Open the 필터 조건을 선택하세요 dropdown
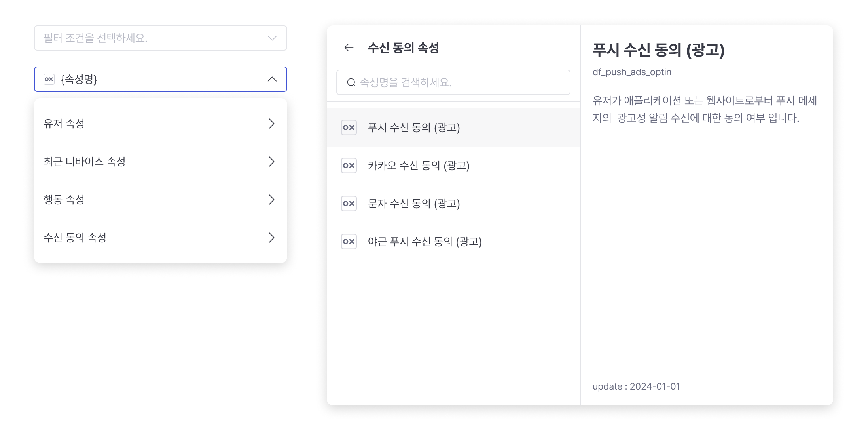Image resolution: width=868 pixels, height=434 pixels. [x=161, y=38]
